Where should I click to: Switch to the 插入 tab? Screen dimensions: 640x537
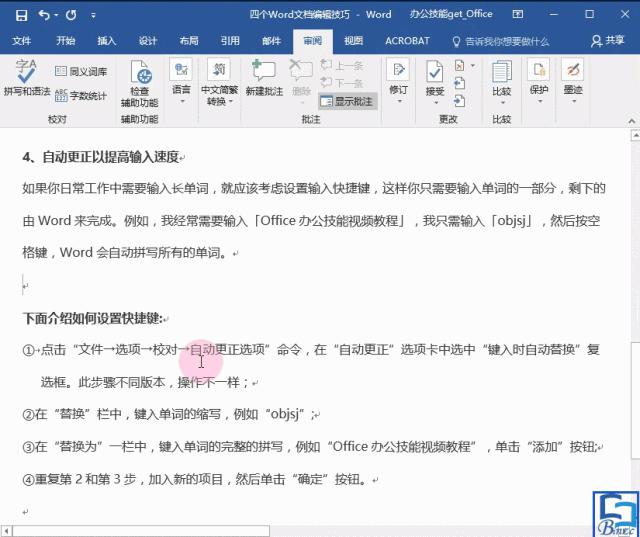pos(107,41)
